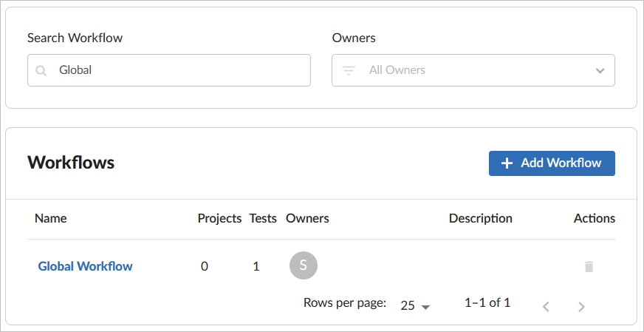The image size is (644, 332).
Task: Click the Actions column header
Action: pyautogui.click(x=594, y=218)
